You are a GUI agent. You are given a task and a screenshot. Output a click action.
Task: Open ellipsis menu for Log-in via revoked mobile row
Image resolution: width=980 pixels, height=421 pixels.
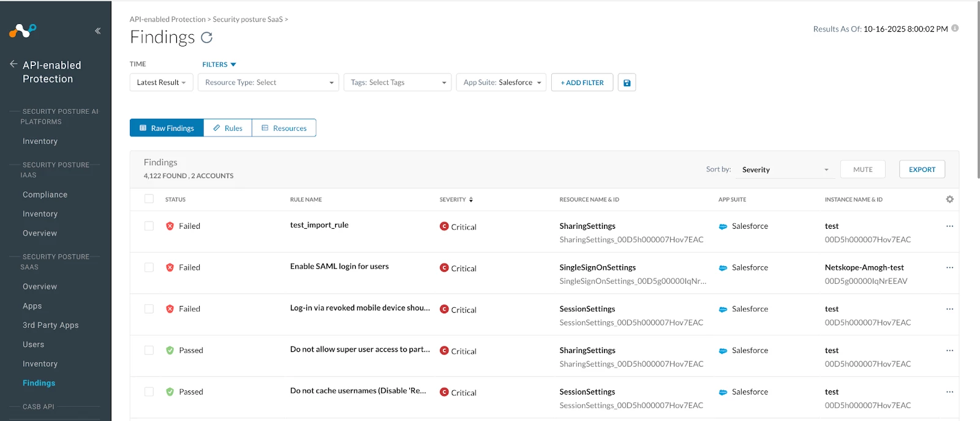[949, 309]
